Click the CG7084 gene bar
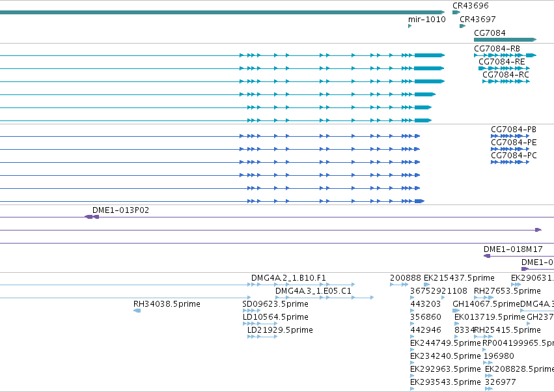Screen dimensions: 554x392 click(505, 40)
